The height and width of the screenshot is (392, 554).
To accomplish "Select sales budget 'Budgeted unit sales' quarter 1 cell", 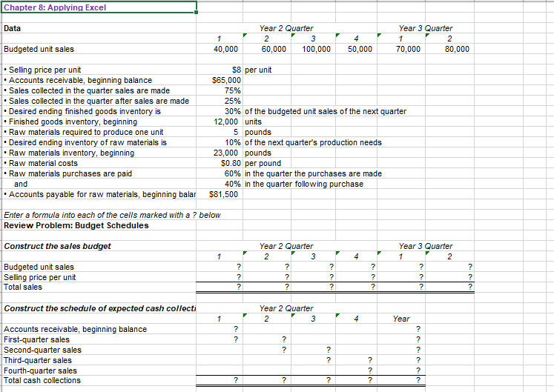I will 220,267.
